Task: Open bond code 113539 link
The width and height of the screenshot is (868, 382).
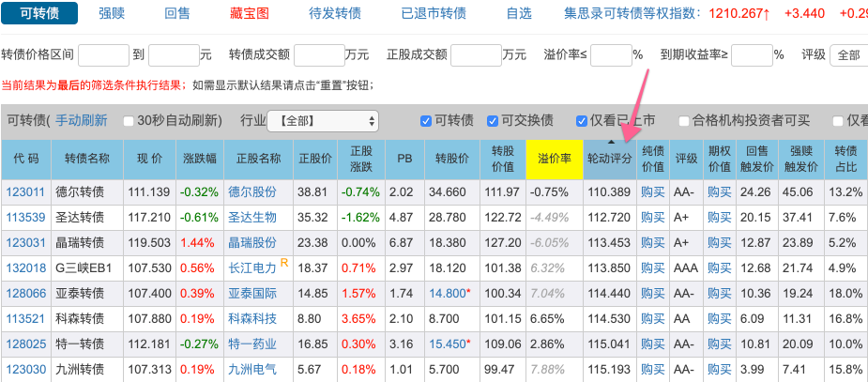Action: [x=25, y=218]
